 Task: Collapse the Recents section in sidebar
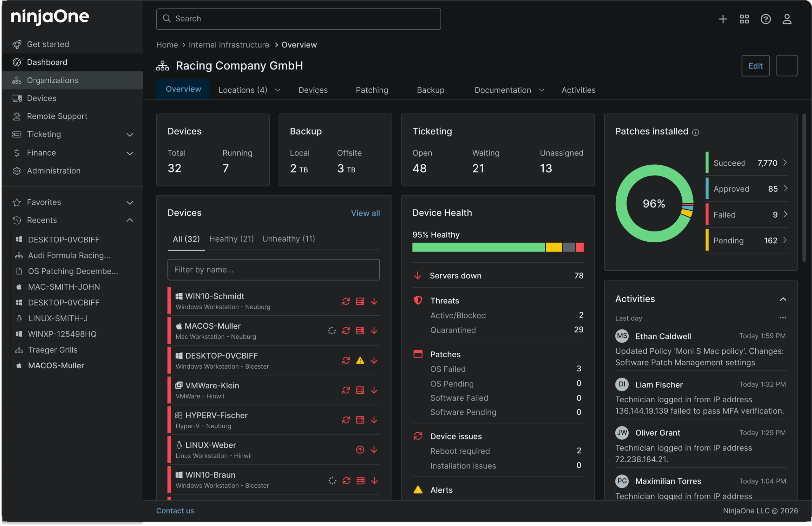[x=130, y=220]
